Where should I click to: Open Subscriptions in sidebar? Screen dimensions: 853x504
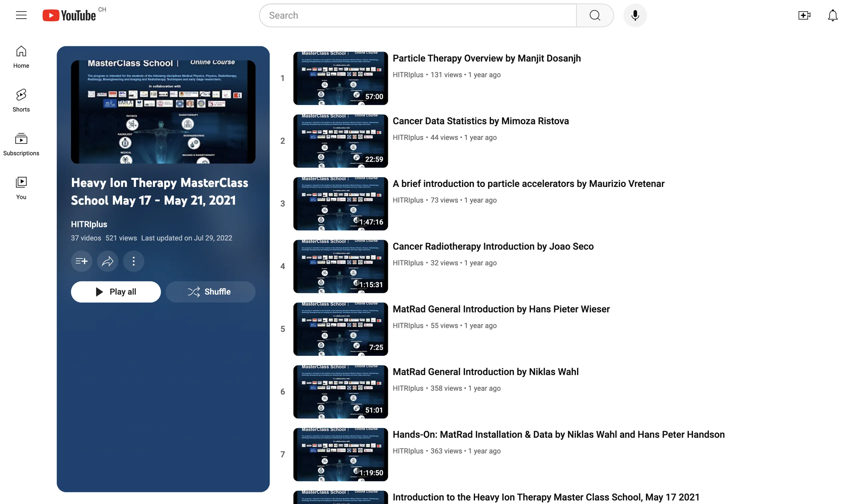[21, 144]
